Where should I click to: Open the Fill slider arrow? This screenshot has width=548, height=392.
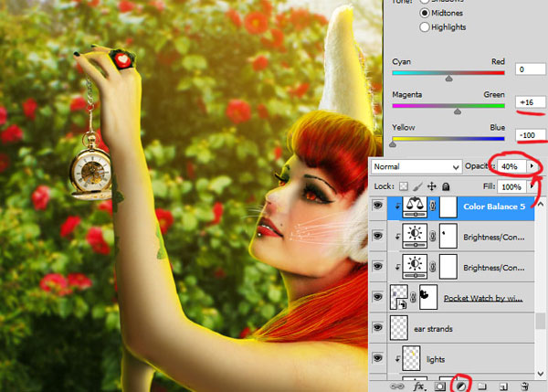click(532, 186)
